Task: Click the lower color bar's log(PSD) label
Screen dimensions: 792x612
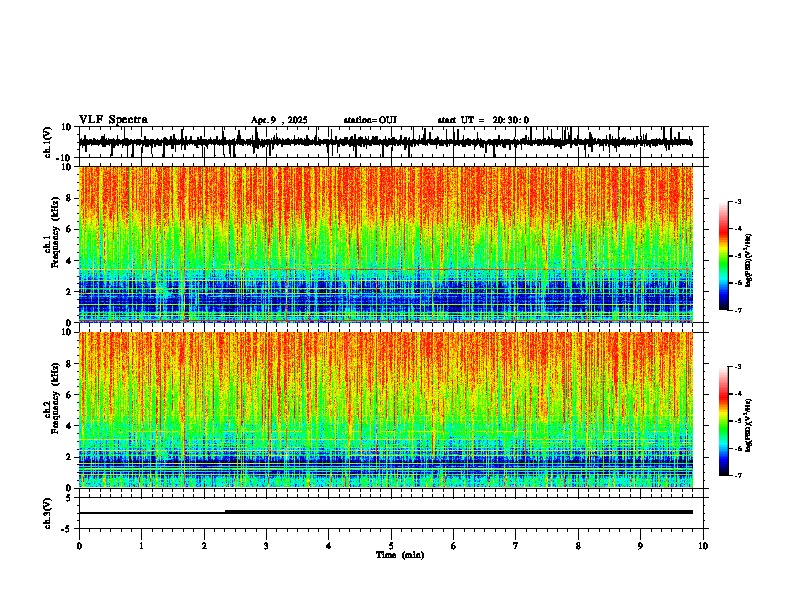Action: [749, 425]
